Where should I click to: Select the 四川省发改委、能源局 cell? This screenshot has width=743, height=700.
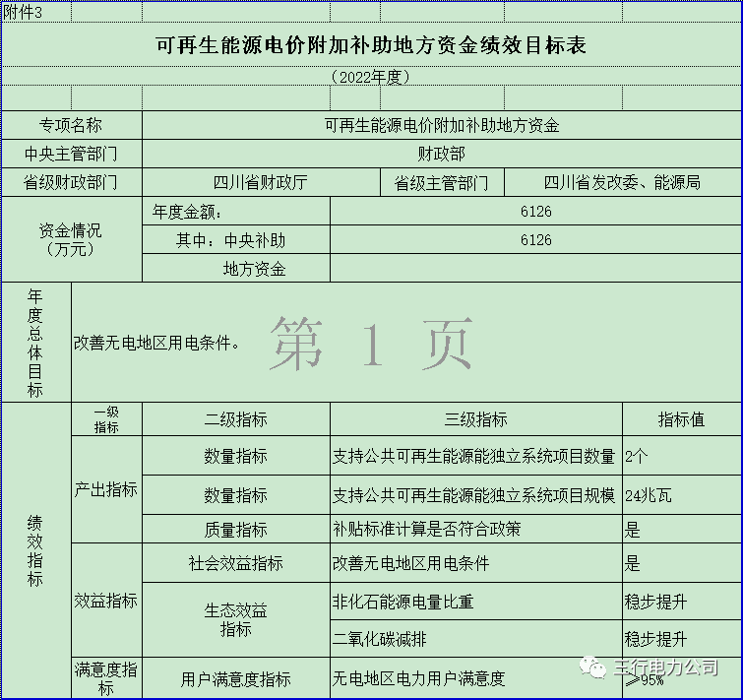(x=622, y=183)
